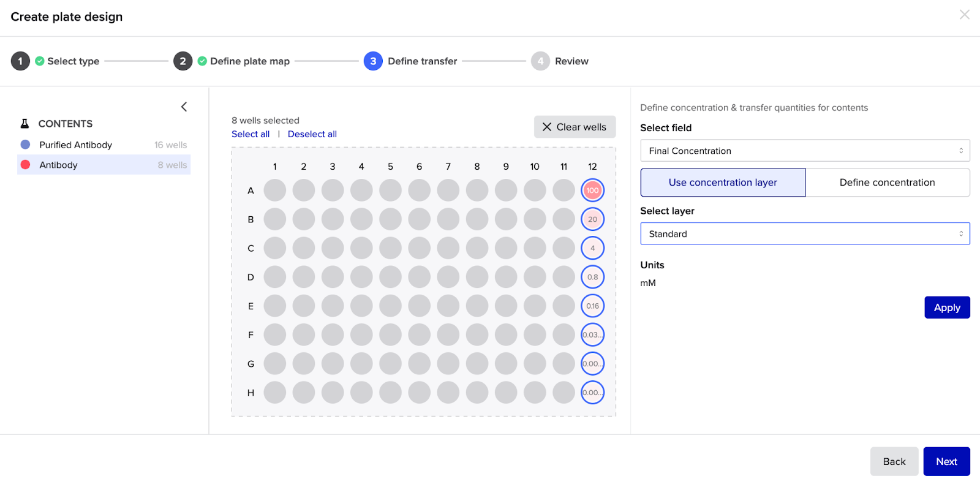This screenshot has width=980, height=487.
Task: Click step 1 Select type circle
Action: click(x=20, y=61)
